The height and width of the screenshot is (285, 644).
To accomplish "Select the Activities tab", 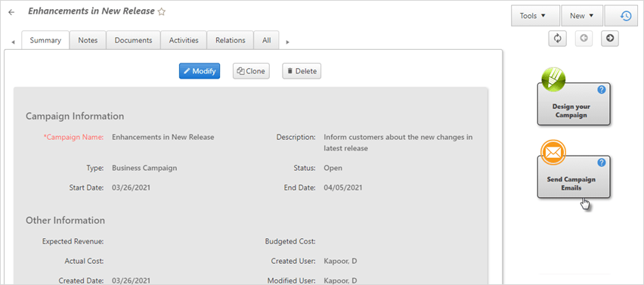I will (x=184, y=40).
